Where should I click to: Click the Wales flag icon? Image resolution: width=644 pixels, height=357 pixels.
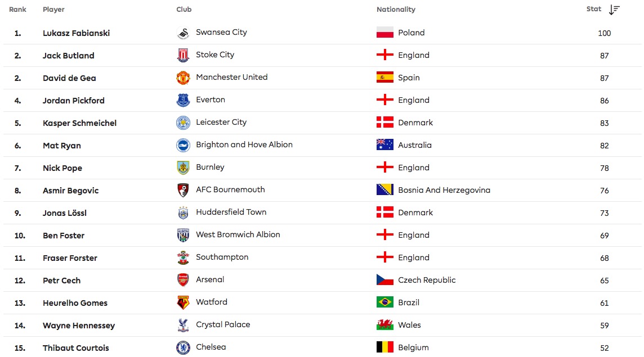385,324
